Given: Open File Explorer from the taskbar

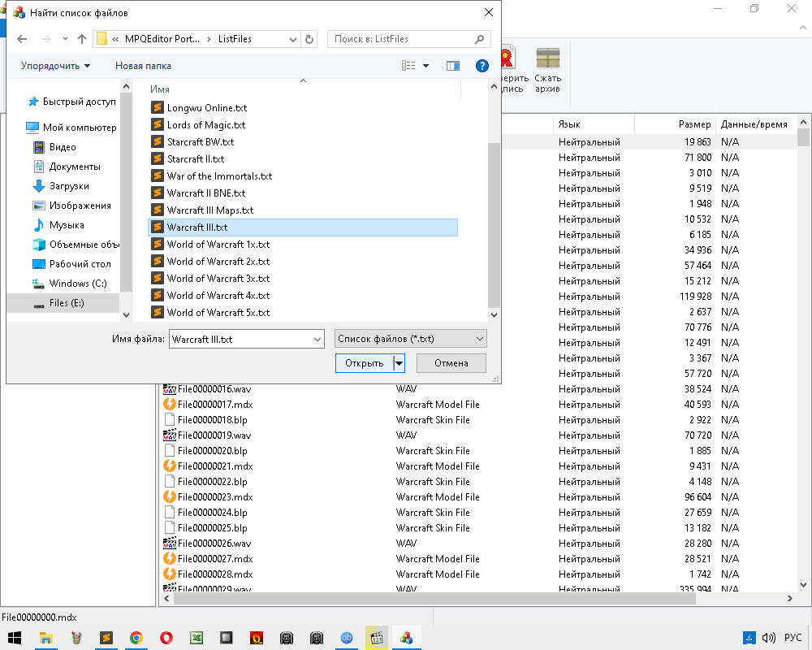Looking at the screenshot, I should (x=46, y=638).
